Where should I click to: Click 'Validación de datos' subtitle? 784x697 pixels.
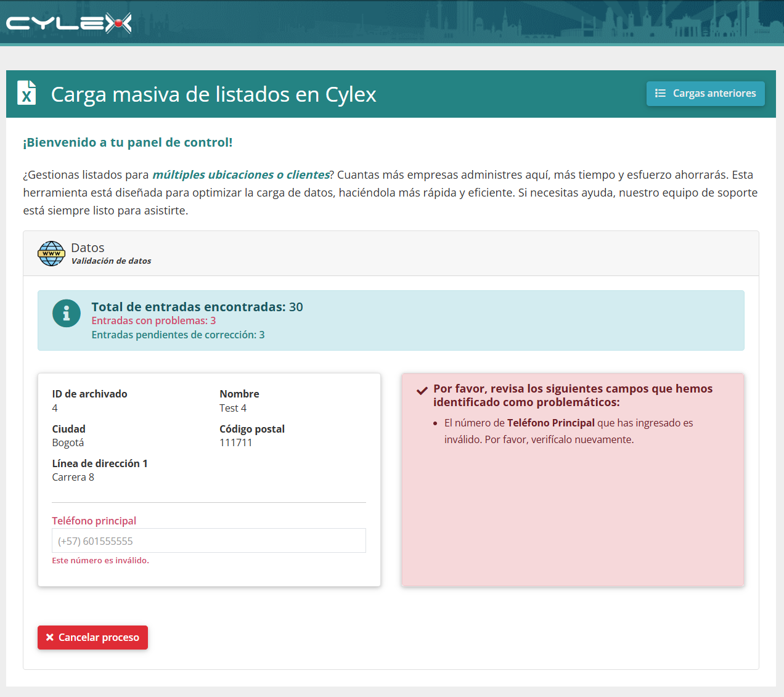(x=111, y=261)
